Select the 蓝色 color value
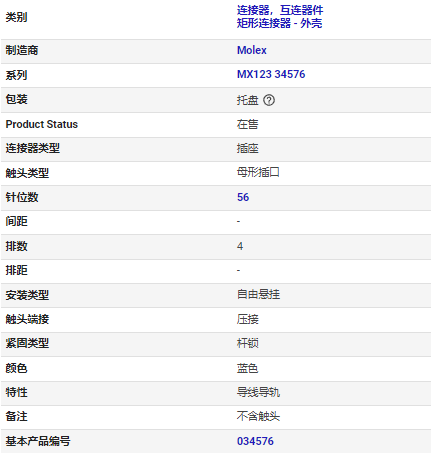This screenshot has width=431, height=453. (248, 368)
